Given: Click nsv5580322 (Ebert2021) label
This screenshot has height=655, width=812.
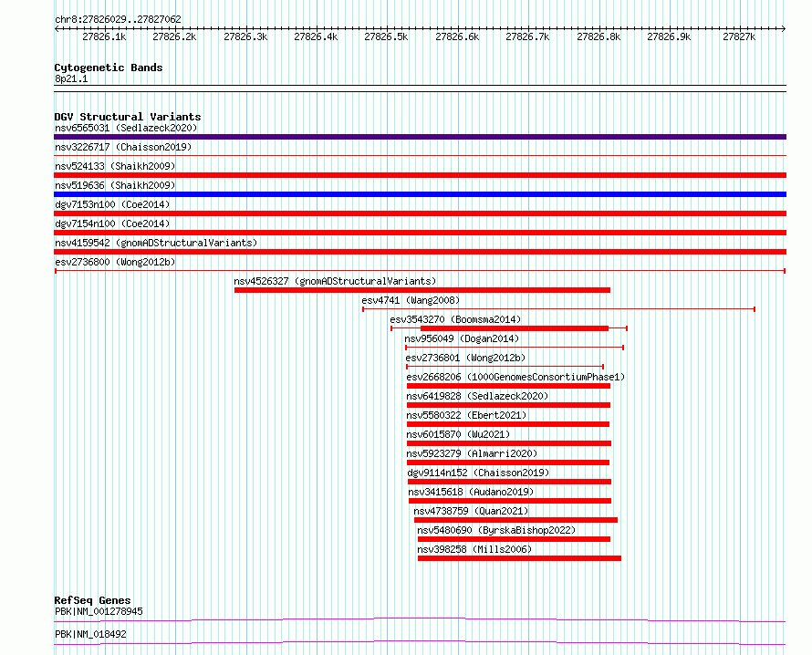Looking at the screenshot, I should 466,415.
